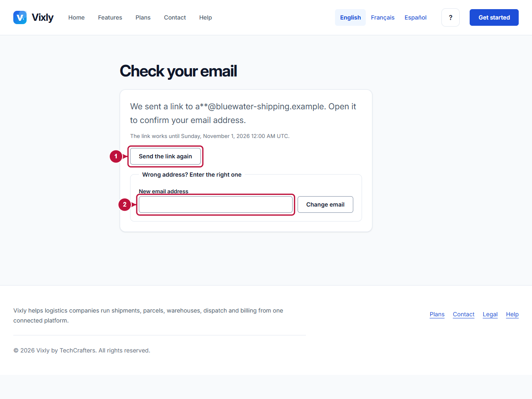Click the 'Wrong address? Enter the right one' legend
532x399 pixels.
192,175
